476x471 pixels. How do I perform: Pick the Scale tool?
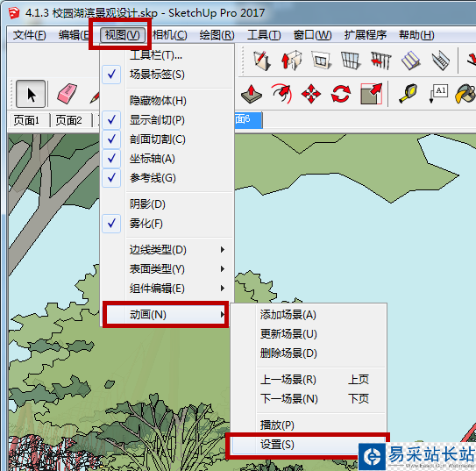click(372, 94)
